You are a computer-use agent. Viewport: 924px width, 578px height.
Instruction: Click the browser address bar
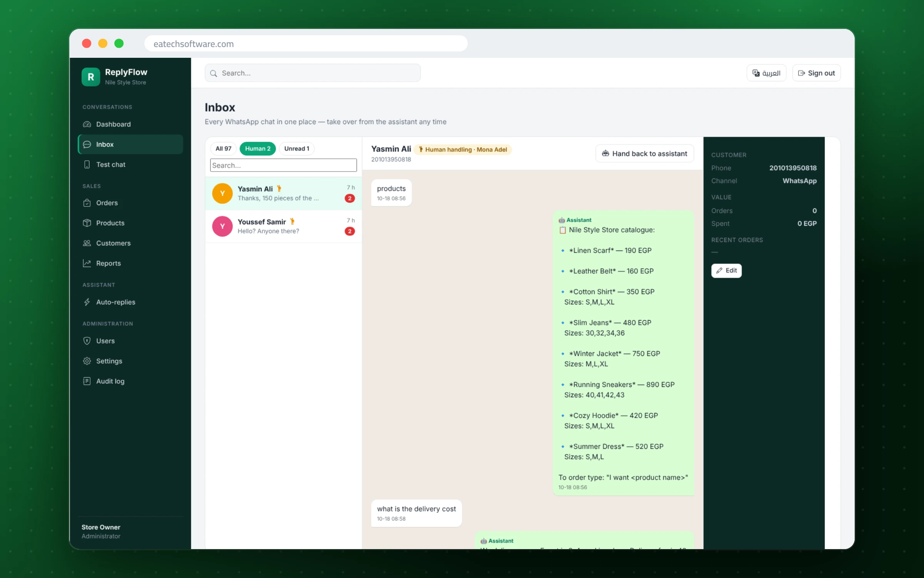(x=306, y=44)
